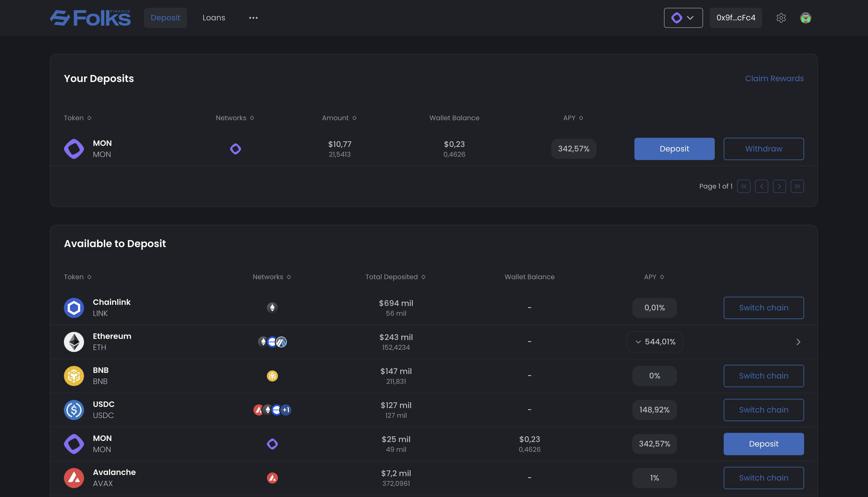Click Switch chain for BNB
This screenshot has width=868, height=497.
(x=764, y=376)
